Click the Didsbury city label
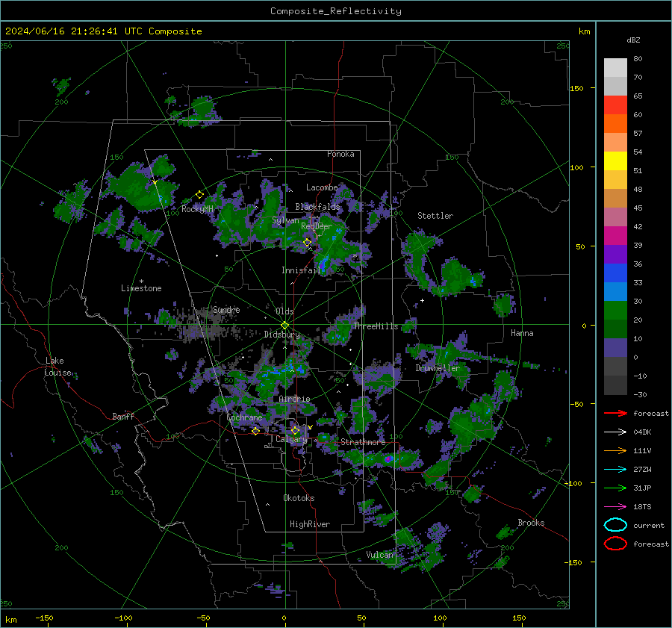 [x=282, y=335]
